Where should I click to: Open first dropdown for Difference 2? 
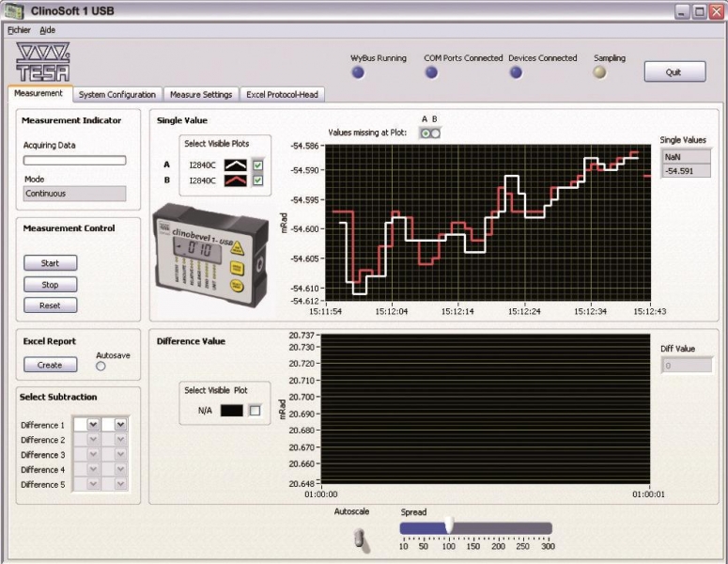coord(93,440)
